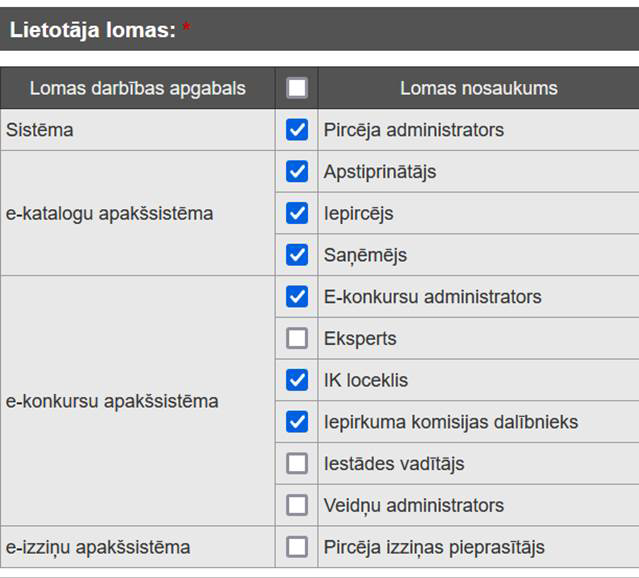
Task: Toggle the select-all checkbox in table header
Action: pyautogui.click(x=297, y=88)
